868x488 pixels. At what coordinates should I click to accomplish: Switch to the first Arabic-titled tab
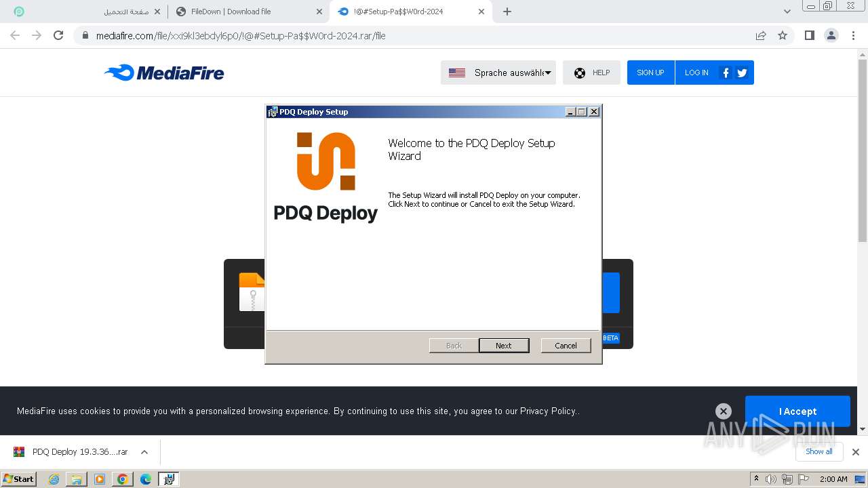pyautogui.click(x=88, y=12)
